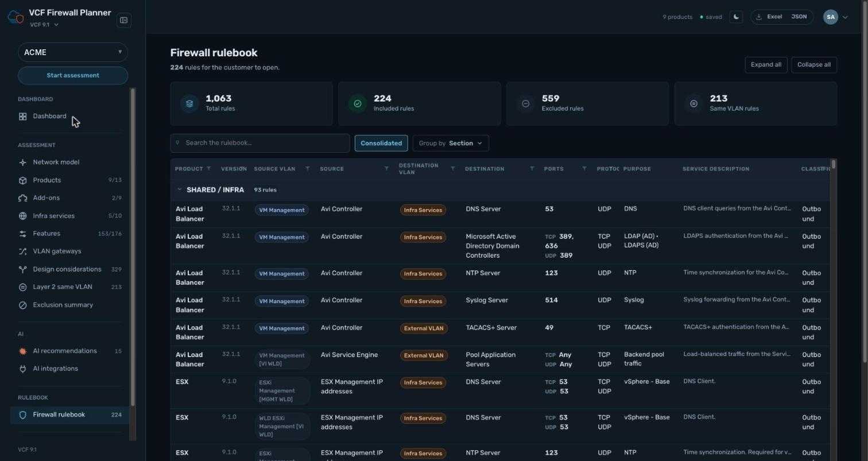Toggle dark mode moon icon
The image size is (868, 461).
(736, 17)
